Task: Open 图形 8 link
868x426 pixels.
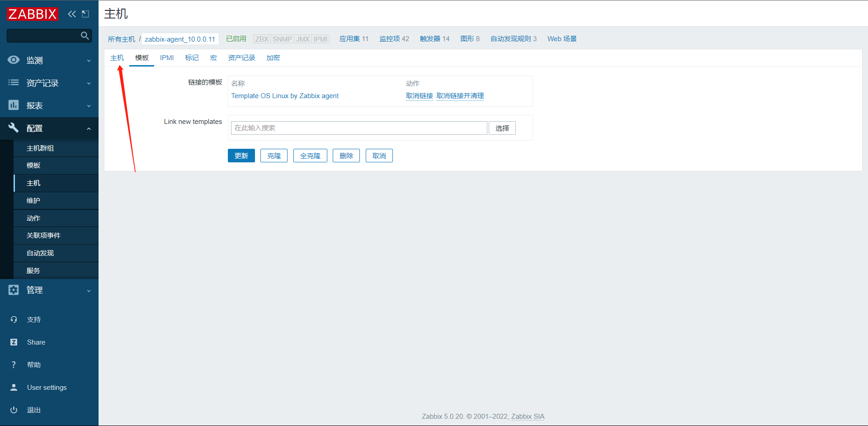Action: (470, 39)
